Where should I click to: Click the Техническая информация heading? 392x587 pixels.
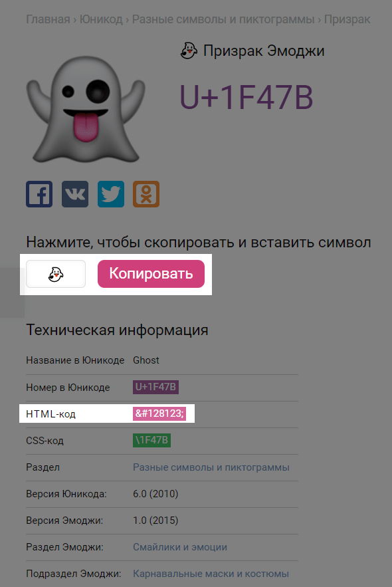[117, 330]
